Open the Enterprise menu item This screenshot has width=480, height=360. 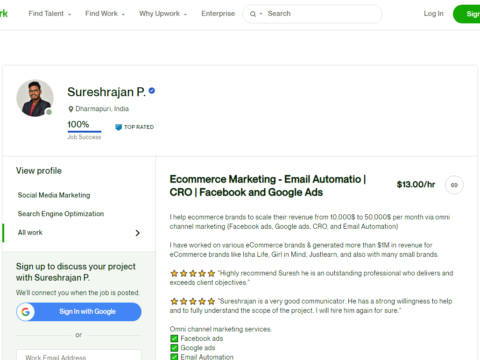click(218, 14)
